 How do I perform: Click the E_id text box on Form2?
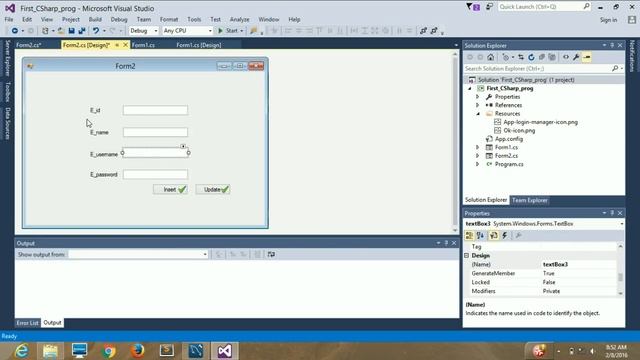[x=156, y=110]
